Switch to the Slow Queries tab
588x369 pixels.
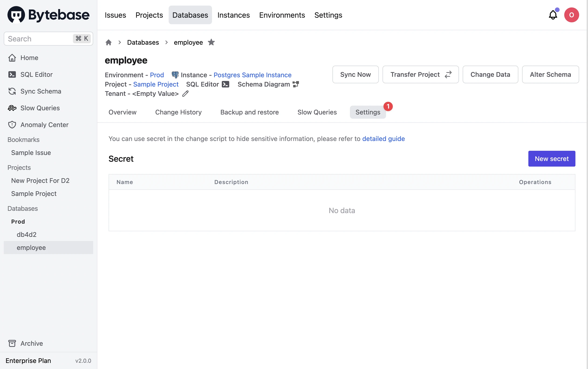[317, 112]
